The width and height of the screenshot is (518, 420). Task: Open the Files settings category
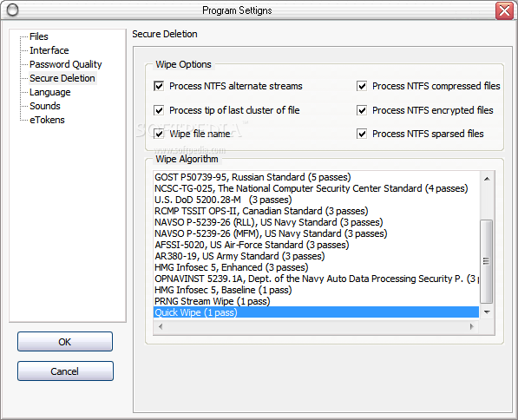tap(39, 36)
